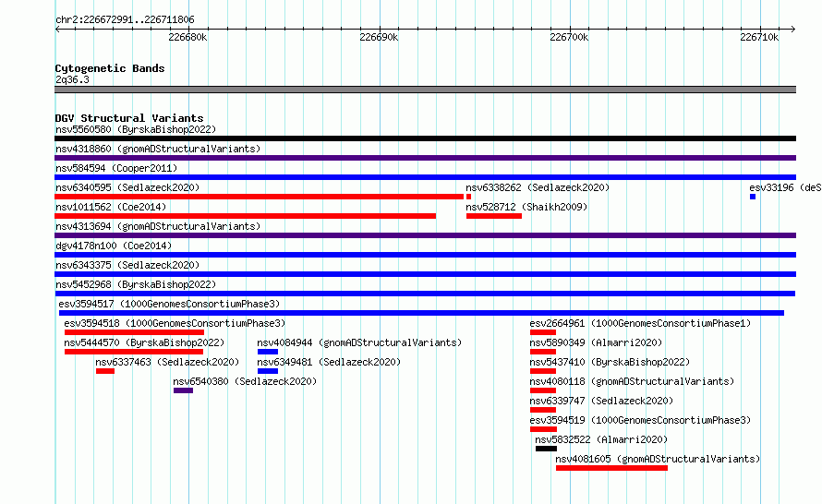Click the red bar under esv2664961
The image size is (822, 504).
(x=542, y=332)
